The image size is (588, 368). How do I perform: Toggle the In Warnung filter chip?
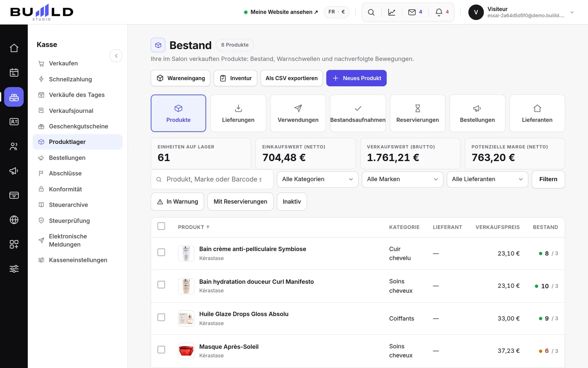178,202
